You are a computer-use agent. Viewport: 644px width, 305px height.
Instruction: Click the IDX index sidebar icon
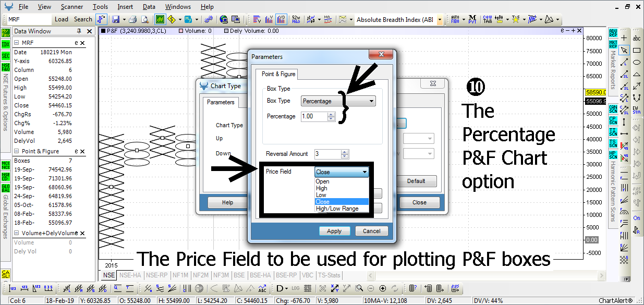pos(6,44)
